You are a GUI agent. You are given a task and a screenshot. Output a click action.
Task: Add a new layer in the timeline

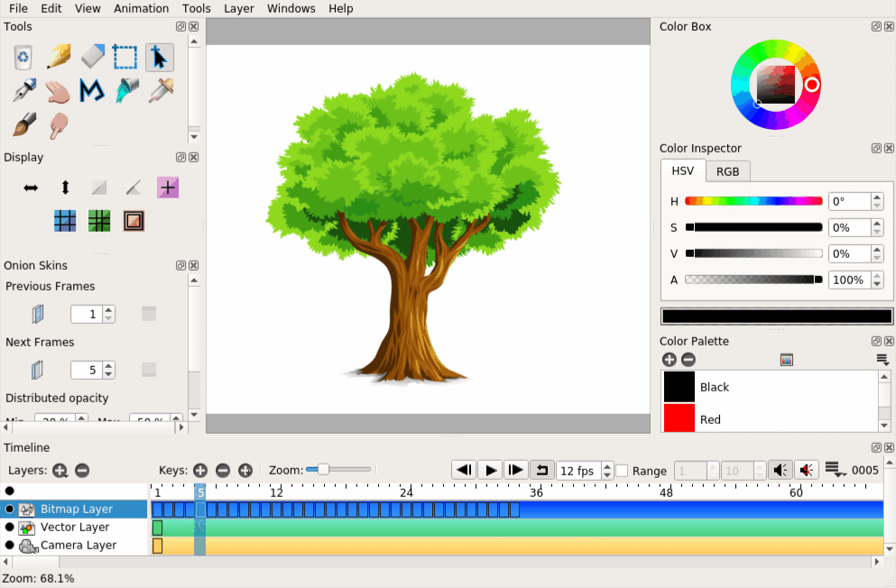60,470
